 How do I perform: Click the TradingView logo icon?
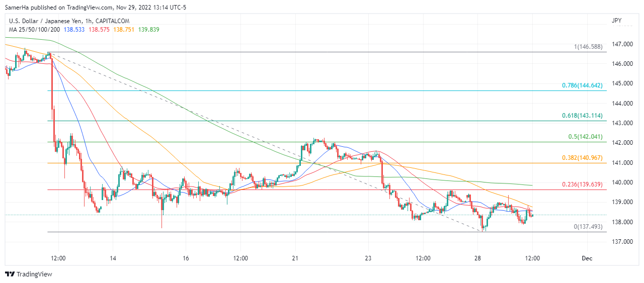tap(10, 274)
